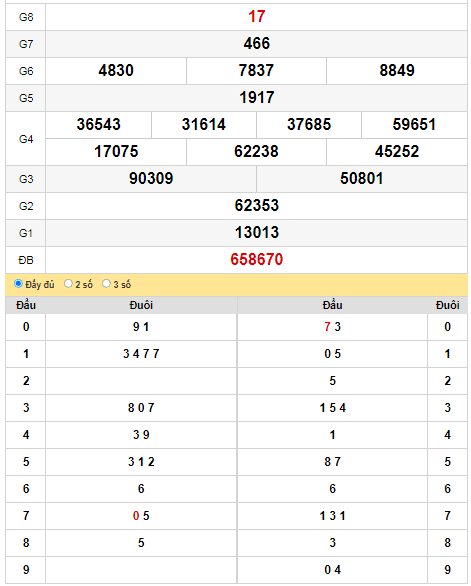Click G1 result 13013
The width and height of the screenshot is (471, 586).
[256, 232]
